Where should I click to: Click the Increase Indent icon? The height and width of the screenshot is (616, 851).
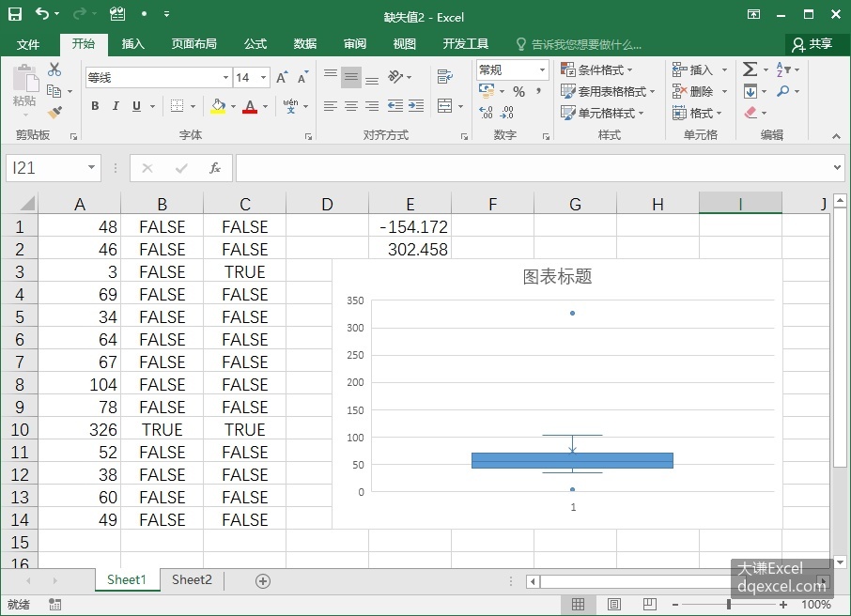[x=416, y=106]
